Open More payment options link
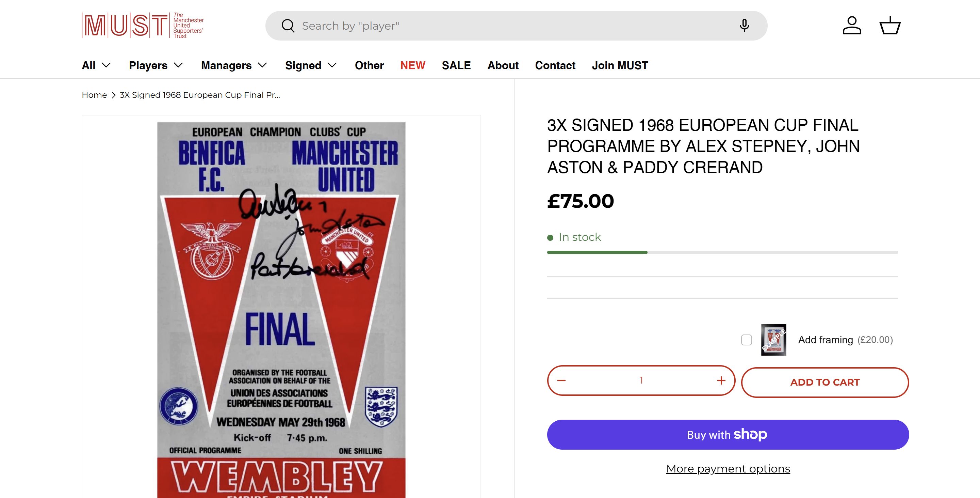The height and width of the screenshot is (498, 980). [728, 469]
